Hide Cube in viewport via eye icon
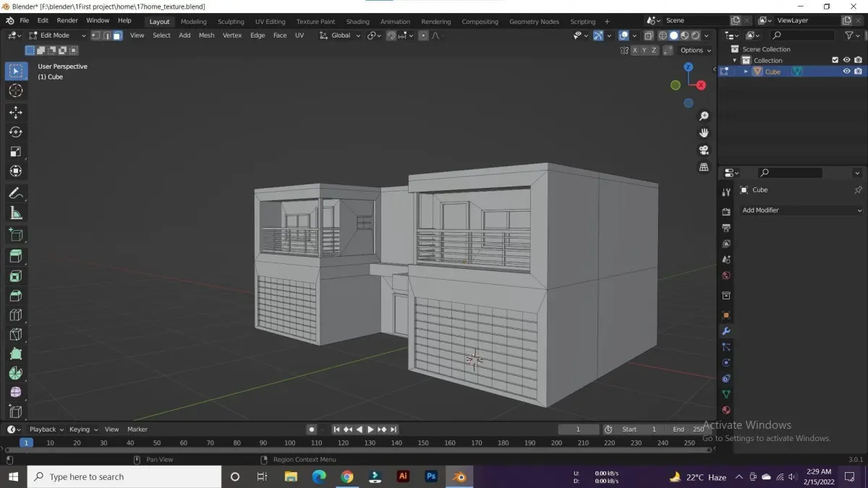This screenshot has height=488, width=868. 846,72
